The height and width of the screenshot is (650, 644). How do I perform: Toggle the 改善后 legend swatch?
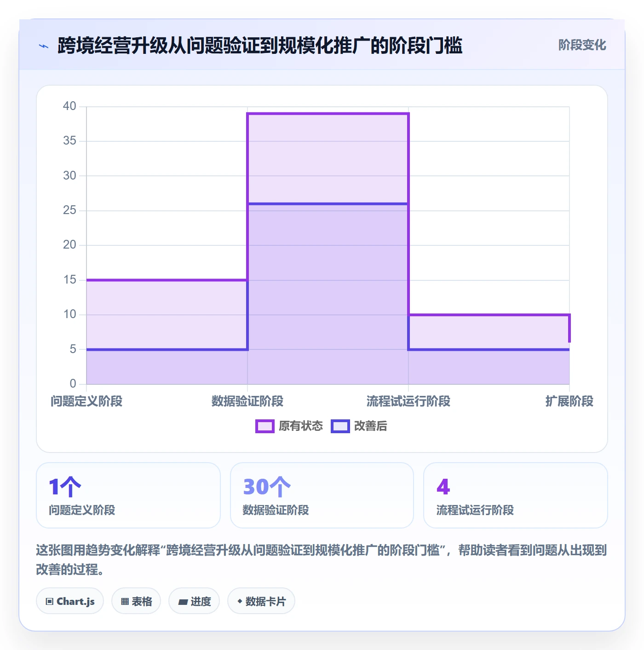coord(340,426)
